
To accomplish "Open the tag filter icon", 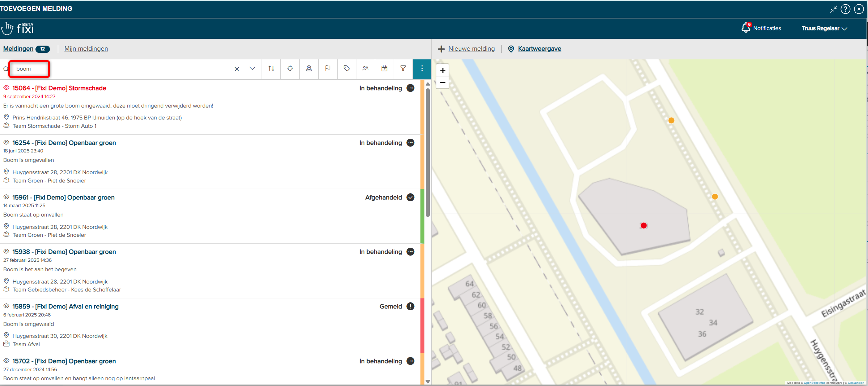I will [x=347, y=68].
